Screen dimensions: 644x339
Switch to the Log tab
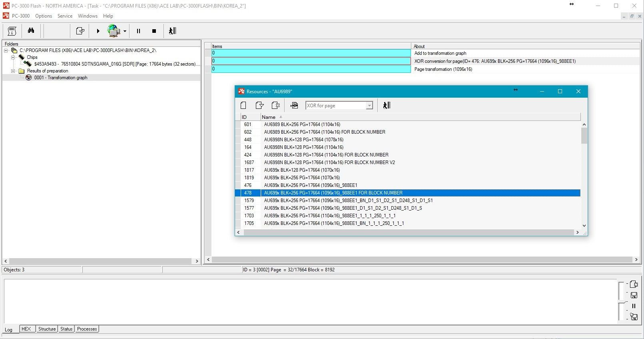(x=9, y=329)
